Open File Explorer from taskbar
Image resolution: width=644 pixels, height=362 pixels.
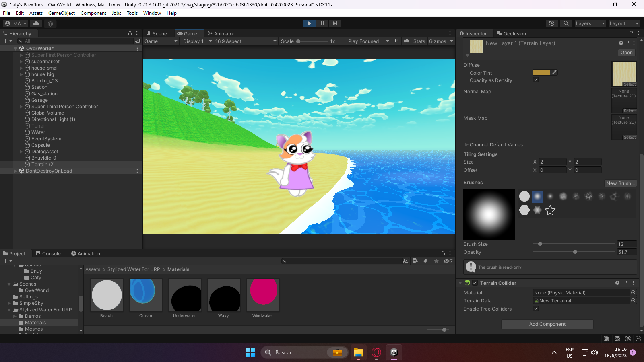point(359,352)
